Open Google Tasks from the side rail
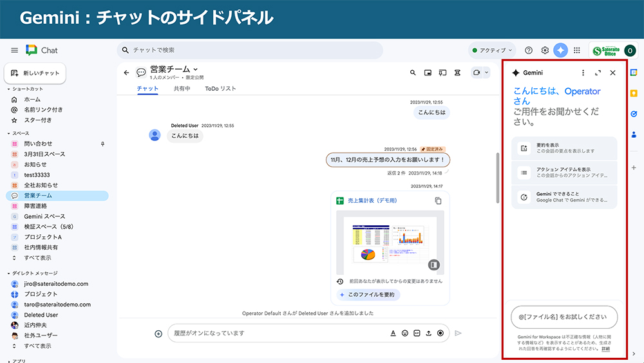The height and width of the screenshot is (363, 644). (x=634, y=114)
